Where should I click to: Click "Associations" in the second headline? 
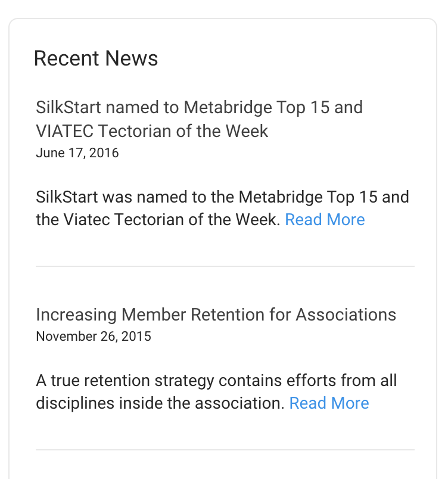346,315
